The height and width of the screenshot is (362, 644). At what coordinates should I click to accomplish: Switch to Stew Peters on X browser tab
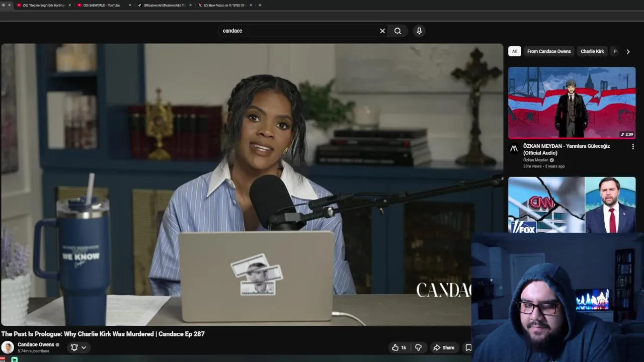(x=224, y=5)
